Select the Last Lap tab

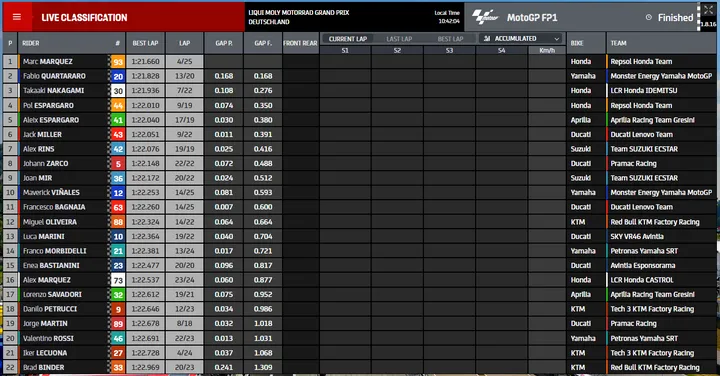pyautogui.click(x=399, y=39)
